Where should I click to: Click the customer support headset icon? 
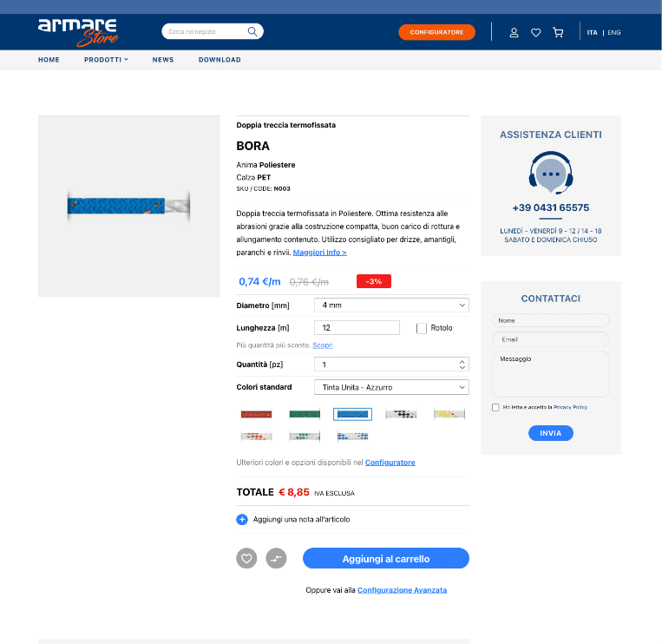pos(551,173)
